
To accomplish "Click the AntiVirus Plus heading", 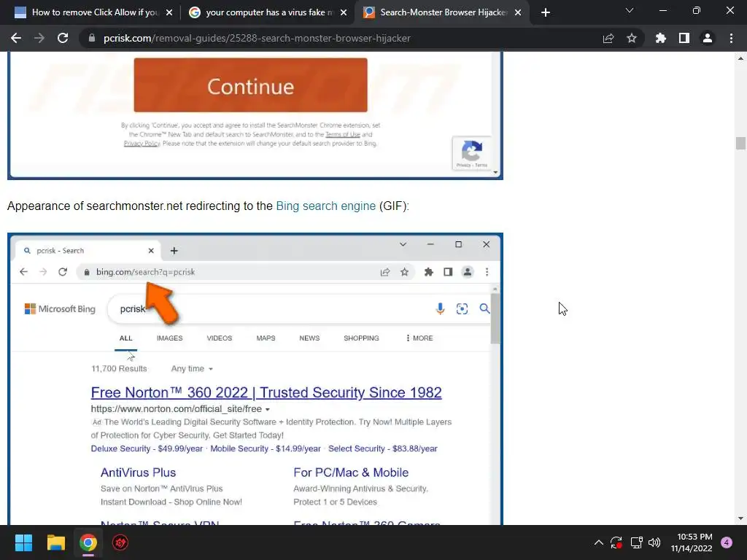I will click(x=138, y=472).
